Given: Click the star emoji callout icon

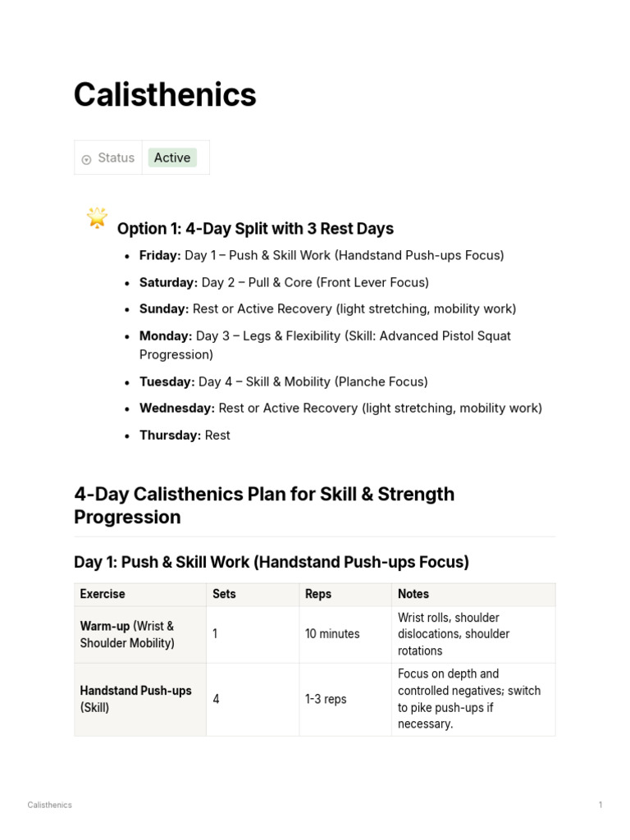Looking at the screenshot, I should [97, 218].
